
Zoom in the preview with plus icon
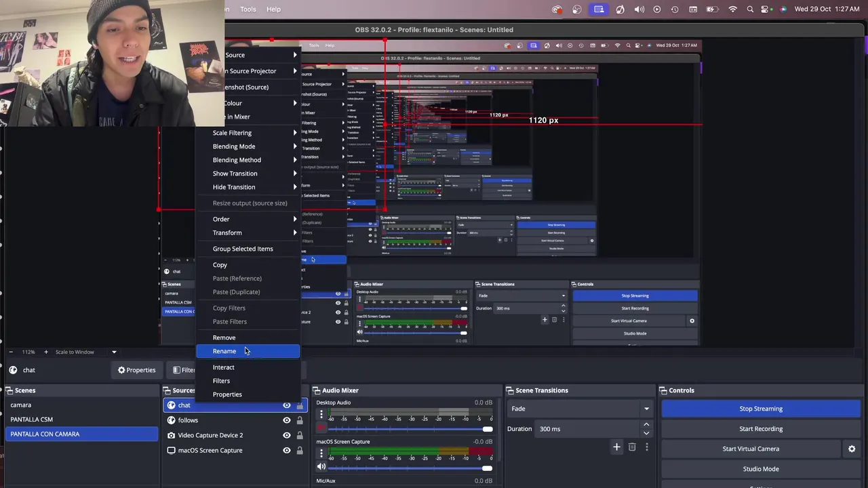tap(46, 352)
